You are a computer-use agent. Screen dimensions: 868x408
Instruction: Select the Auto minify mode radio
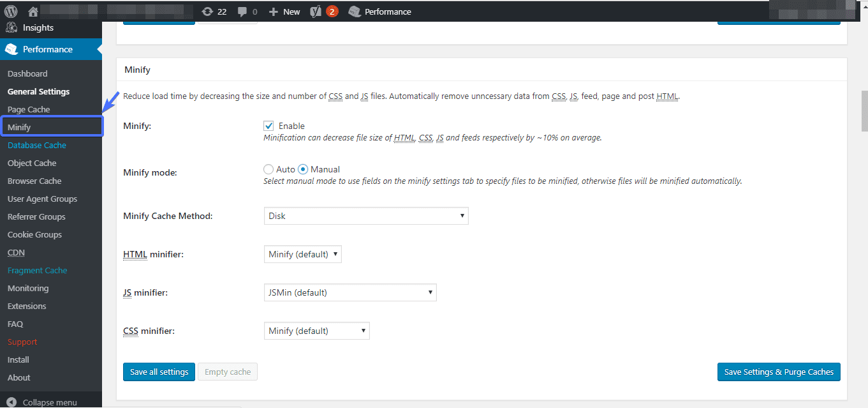click(268, 169)
